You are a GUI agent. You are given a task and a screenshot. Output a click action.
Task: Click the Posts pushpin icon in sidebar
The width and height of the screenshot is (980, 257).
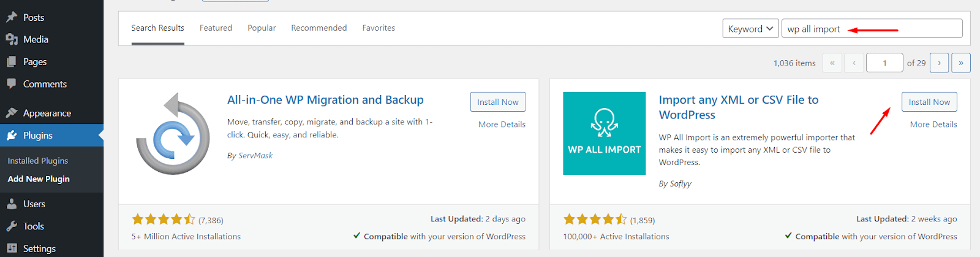coord(12,17)
